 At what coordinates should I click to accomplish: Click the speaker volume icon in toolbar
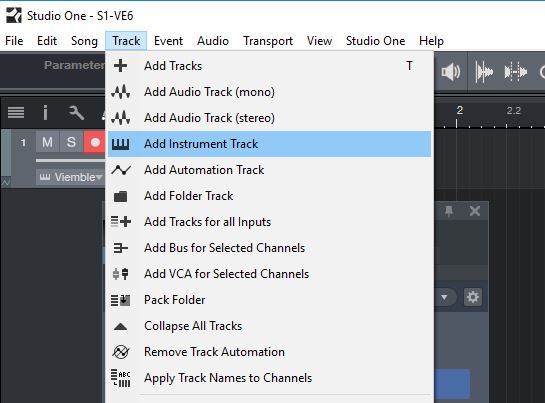click(450, 72)
